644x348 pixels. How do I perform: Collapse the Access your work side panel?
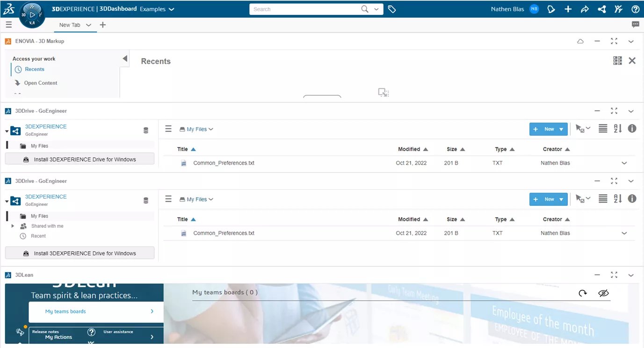coord(125,58)
